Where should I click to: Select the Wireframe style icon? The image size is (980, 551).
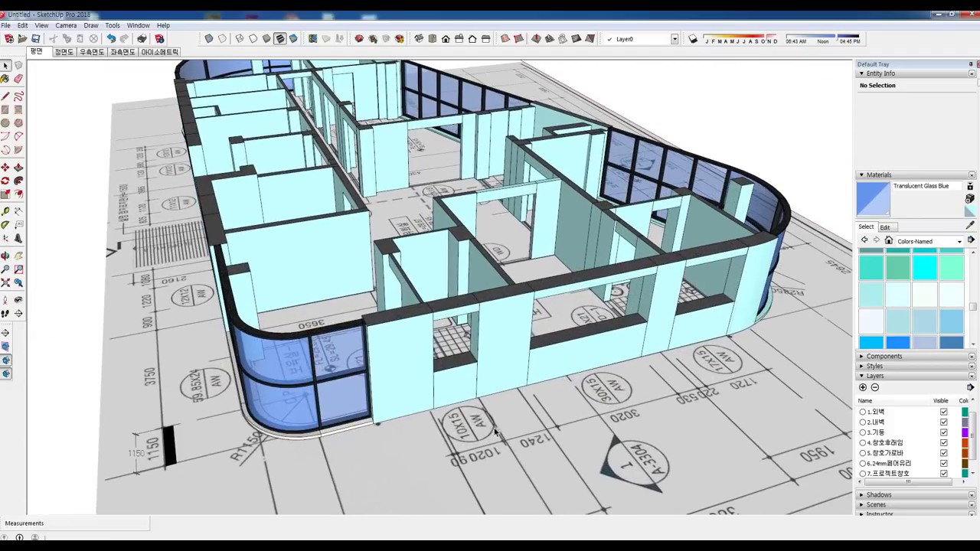pyautogui.click(x=239, y=38)
